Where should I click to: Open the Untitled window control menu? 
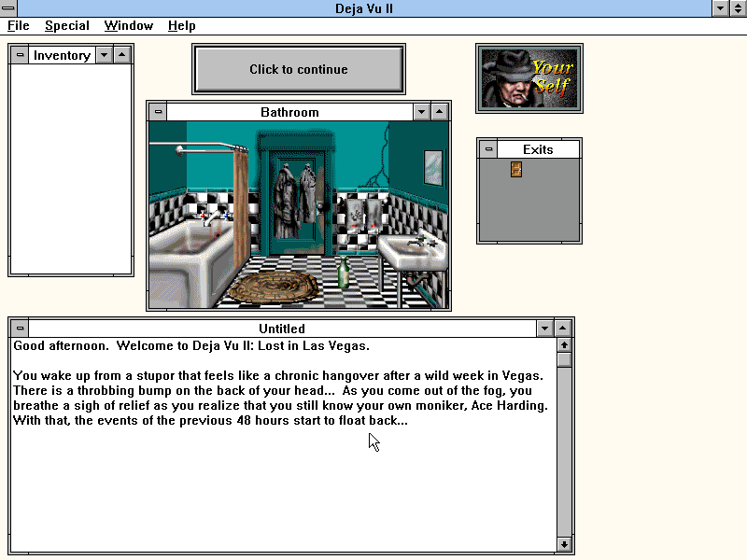(x=20, y=329)
